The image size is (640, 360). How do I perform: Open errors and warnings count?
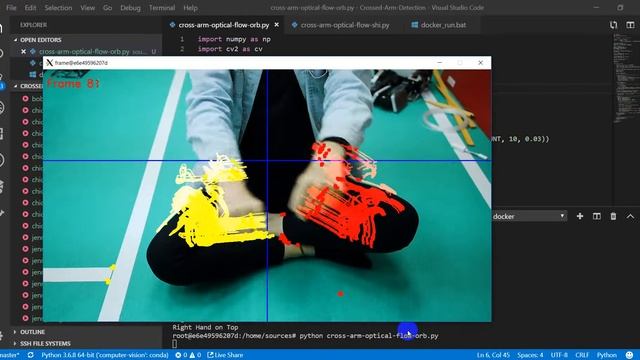pyautogui.click(x=188, y=355)
